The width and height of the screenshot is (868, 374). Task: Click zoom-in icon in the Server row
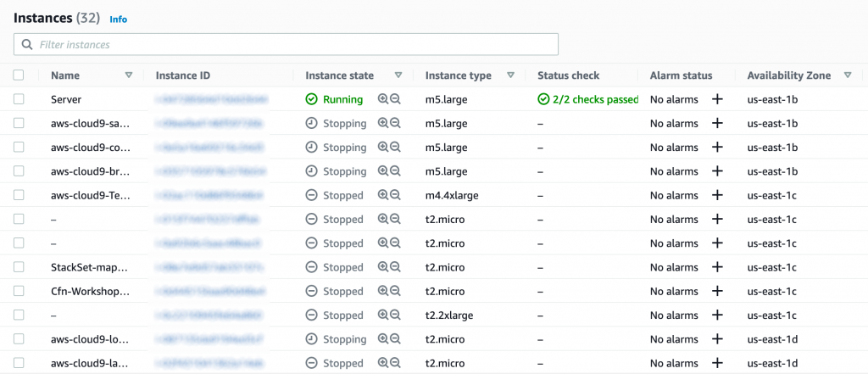382,98
